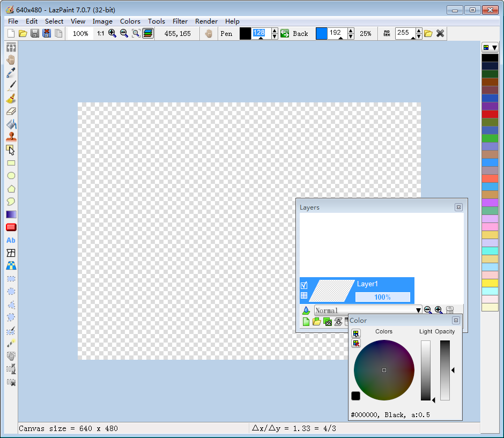
Task: Select the Curve spline tool
Action: pos(11,202)
